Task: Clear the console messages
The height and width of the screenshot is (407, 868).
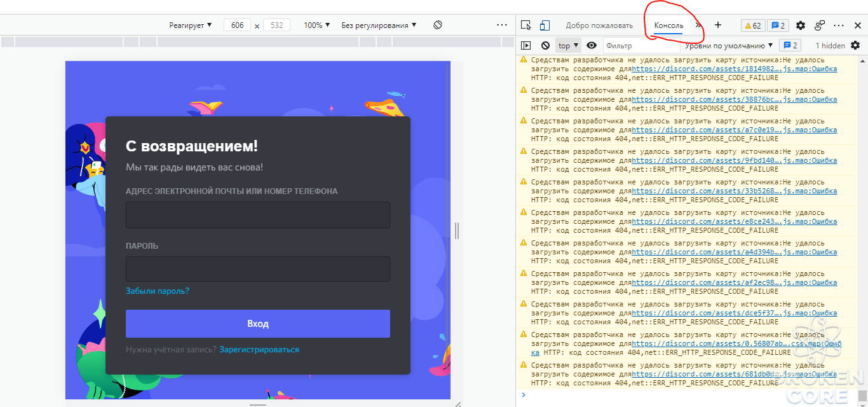Action: click(x=545, y=45)
